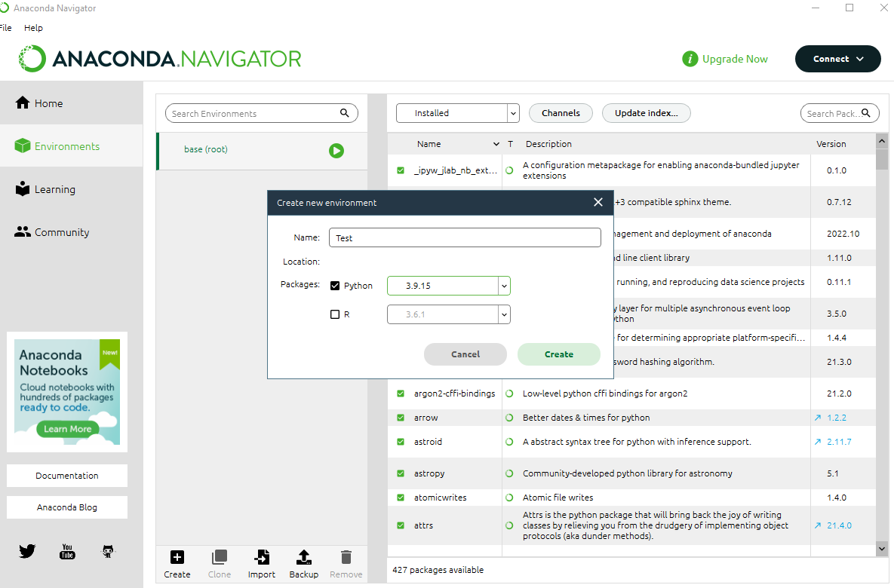Click the update arrow icon for astroid 2.11.7

[818, 442]
